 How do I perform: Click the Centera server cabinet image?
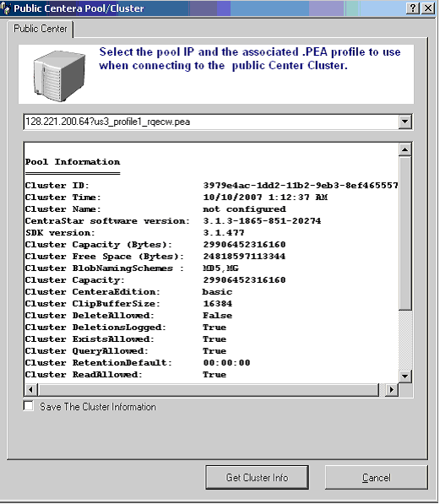click(x=60, y=76)
